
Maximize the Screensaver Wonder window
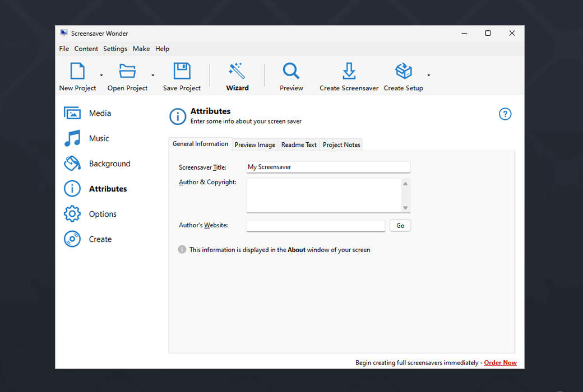[x=488, y=33]
